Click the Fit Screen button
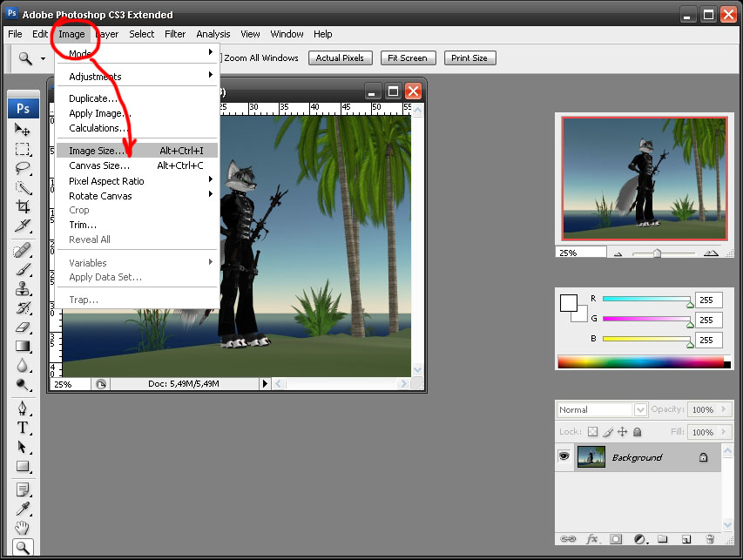This screenshot has width=743, height=560. click(407, 58)
